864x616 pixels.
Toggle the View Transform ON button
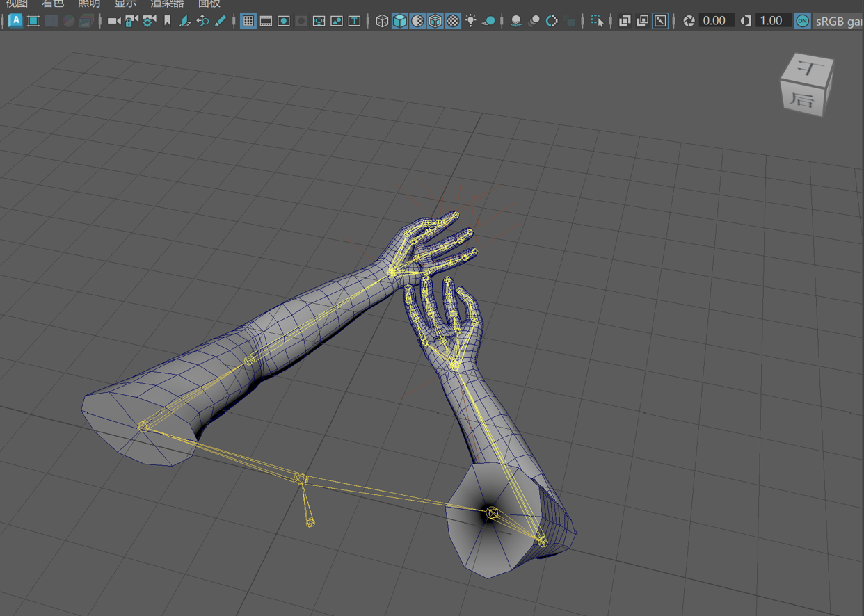coord(802,21)
